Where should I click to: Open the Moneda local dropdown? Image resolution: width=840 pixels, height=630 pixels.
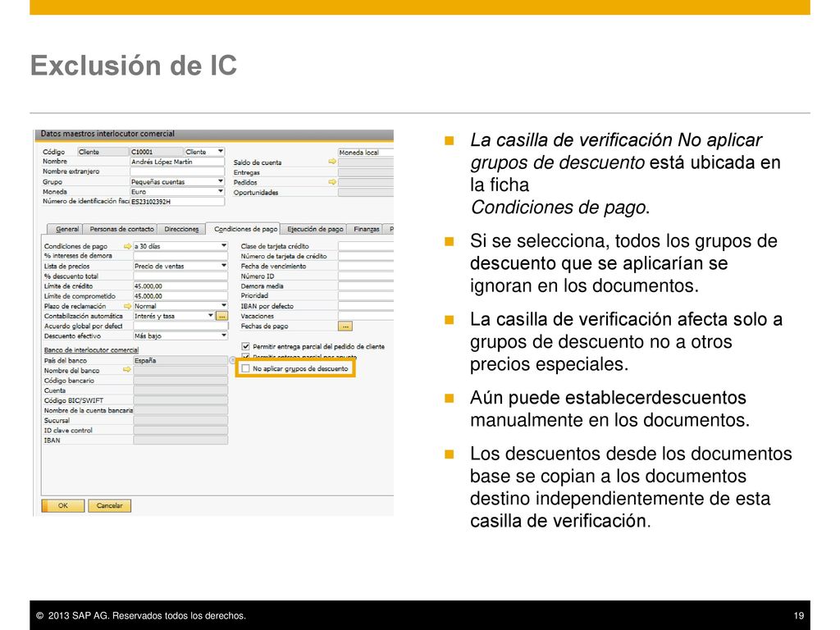pyautogui.click(x=365, y=152)
